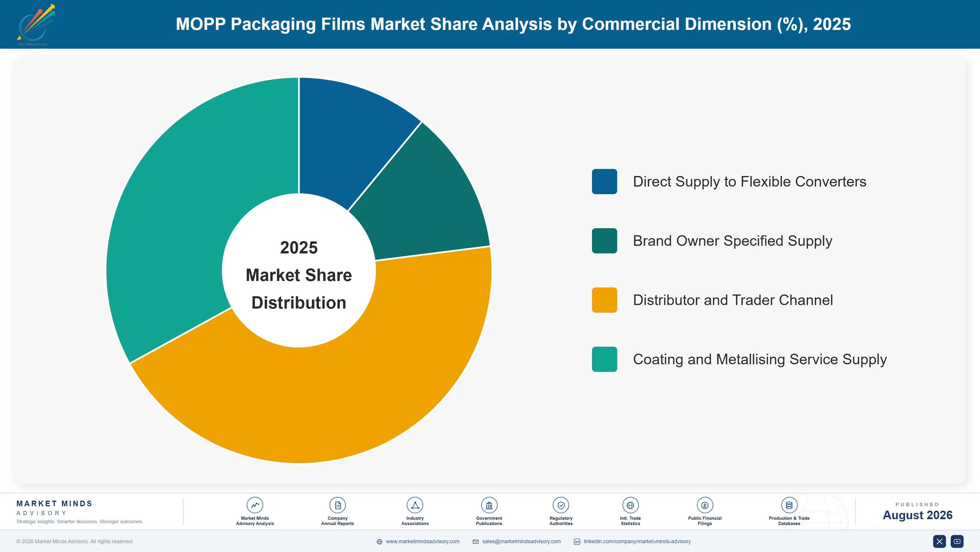The width and height of the screenshot is (980, 552).
Task: Open the X social media icon
Action: pyautogui.click(x=939, y=541)
